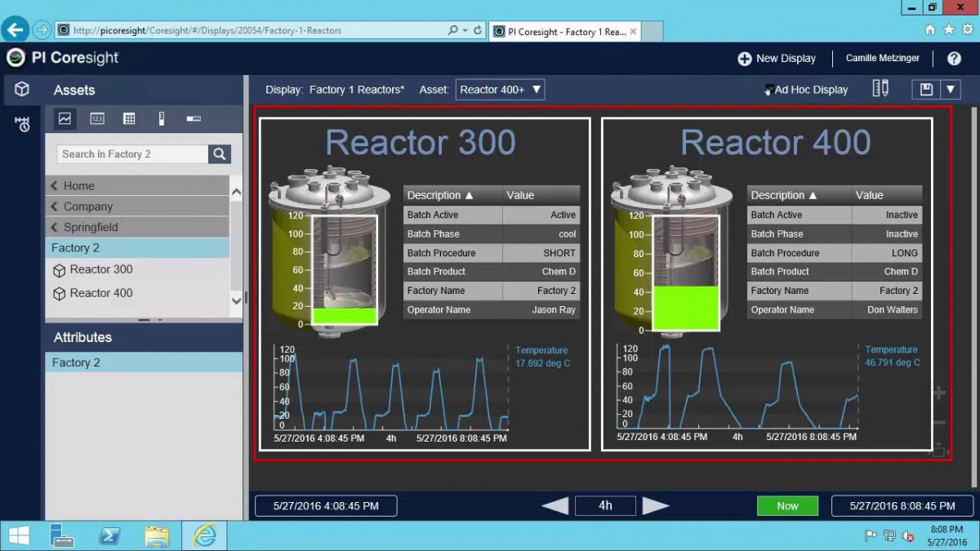This screenshot has width=980, height=551.
Task: Sort Reactor 300 table by Description
Action: 452,195
